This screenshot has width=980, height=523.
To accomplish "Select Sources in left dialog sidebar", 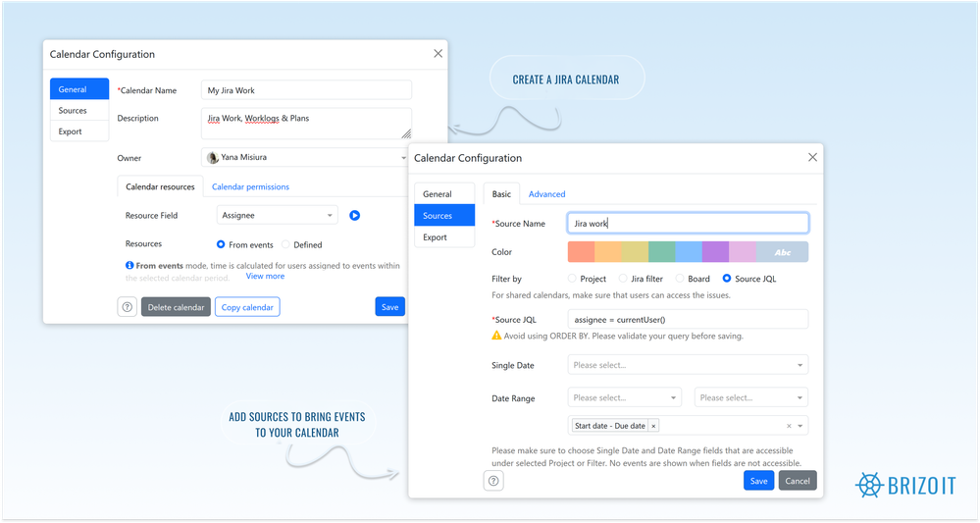I will pyautogui.click(x=79, y=111).
